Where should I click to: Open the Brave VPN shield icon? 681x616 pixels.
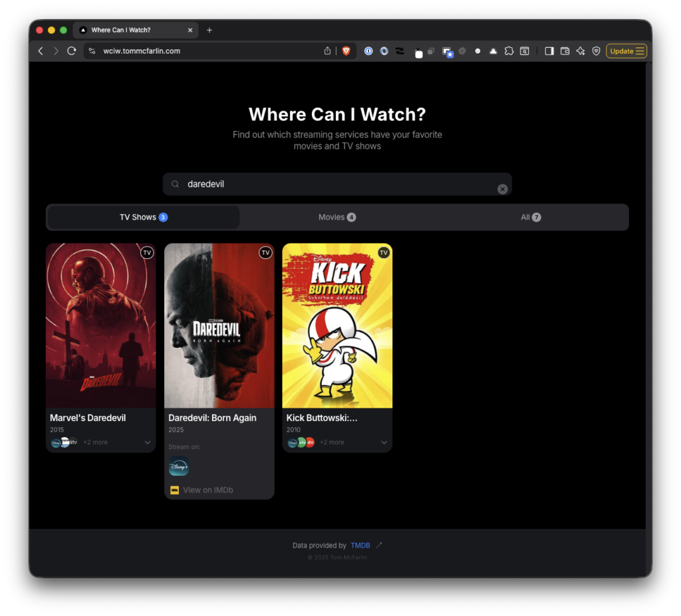[596, 51]
